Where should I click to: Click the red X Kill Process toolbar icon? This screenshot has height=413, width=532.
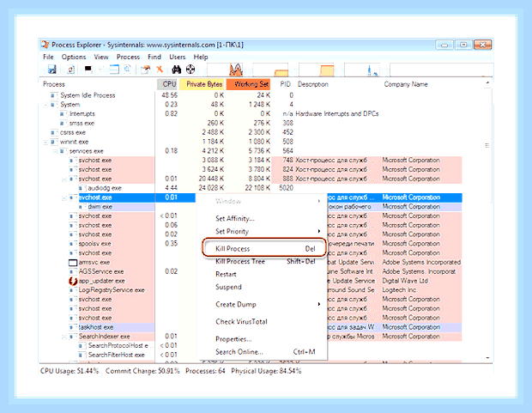[x=160, y=70]
